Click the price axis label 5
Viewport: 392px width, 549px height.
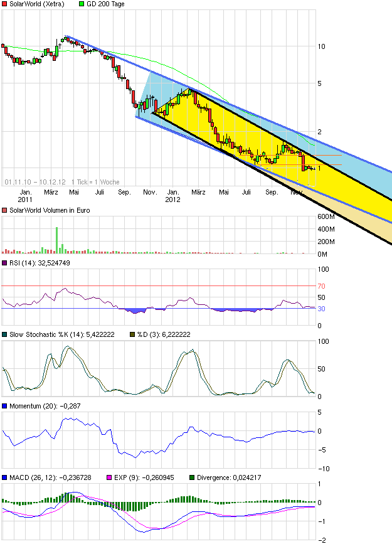point(319,83)
